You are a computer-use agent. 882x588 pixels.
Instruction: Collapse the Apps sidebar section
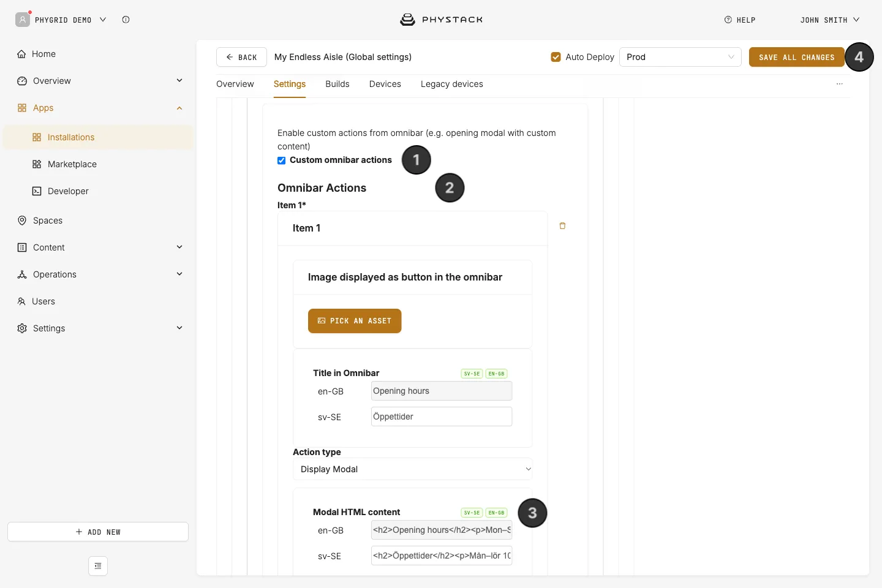pos(179,108)
